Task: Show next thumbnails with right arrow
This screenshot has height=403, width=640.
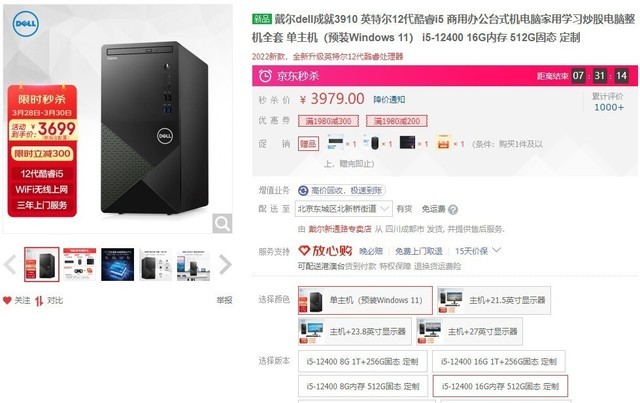Action: click(225, 264)
